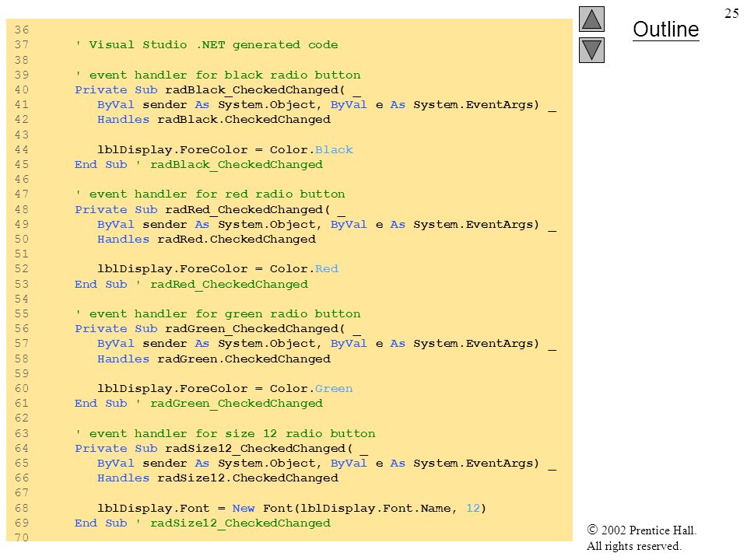Screen dimensions: 747x560
Task: Click the down arrow navigation icon
Action: 591,50
